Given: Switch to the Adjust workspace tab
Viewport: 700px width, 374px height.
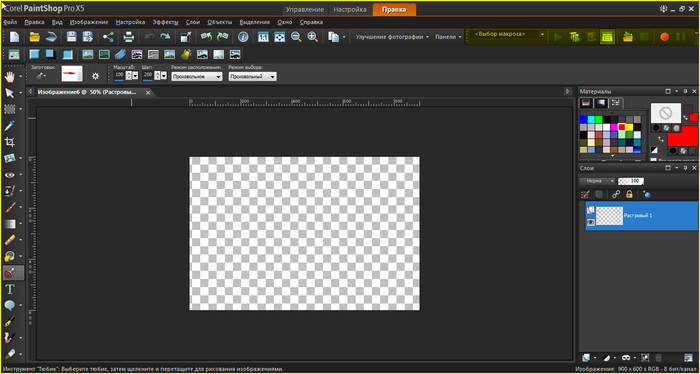Looking at the screenshot, I should coord(350,9).
